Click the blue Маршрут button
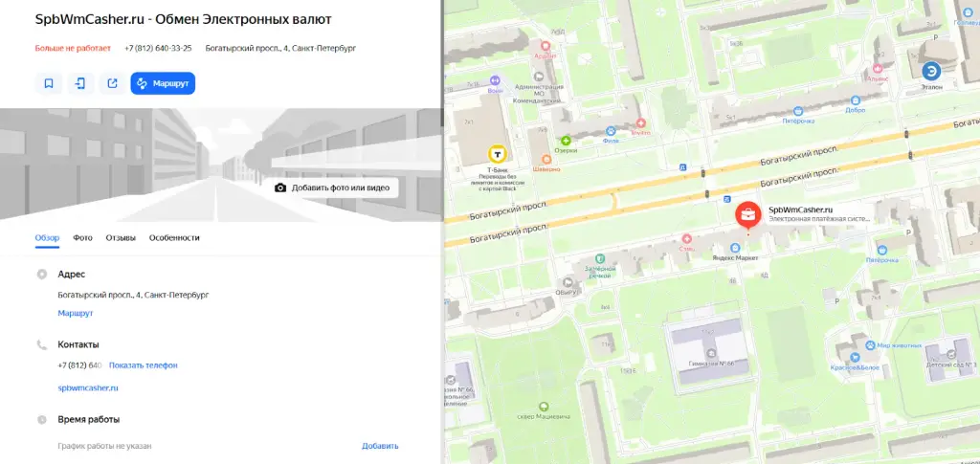The height and width of the screenshot is (464, 980). (163, 83)
